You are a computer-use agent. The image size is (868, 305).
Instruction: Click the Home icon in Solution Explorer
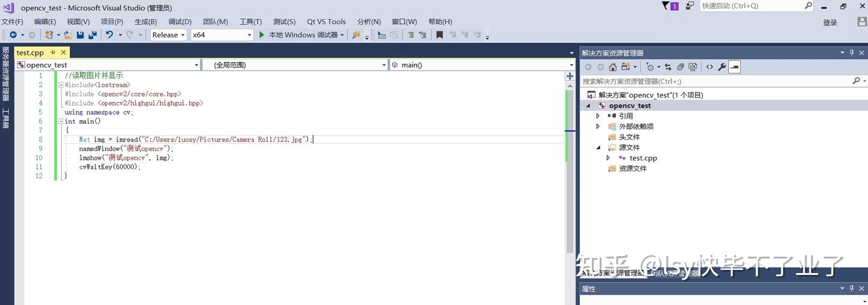tap(612, 67)
